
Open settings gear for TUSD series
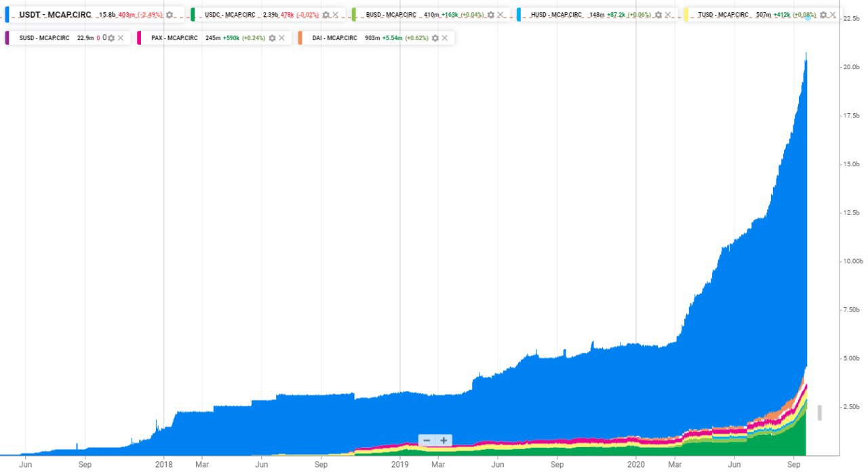pos(823,15)
